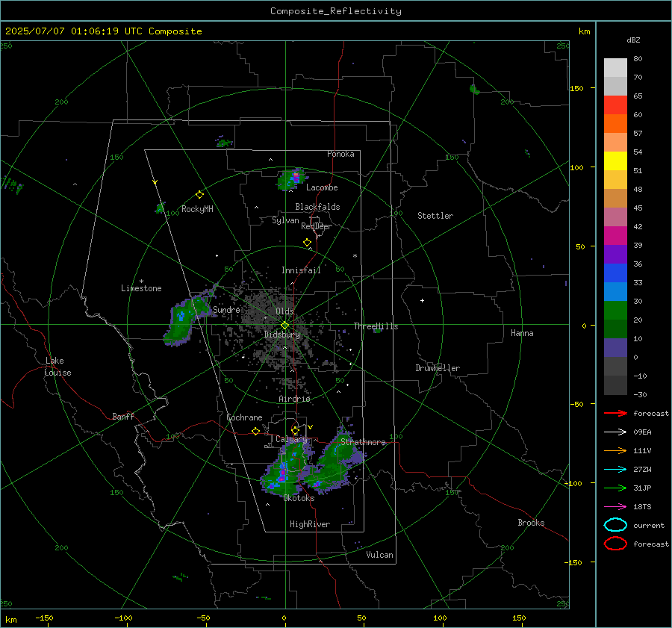Screen dimensions: 672x628
Task: Pick the light blue legend swatch above 30
Action: pyautogui.click(x=615, y=291)
